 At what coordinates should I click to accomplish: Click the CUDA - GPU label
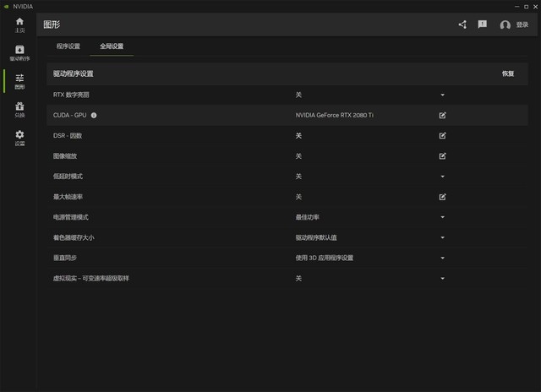tap(69, 115)
